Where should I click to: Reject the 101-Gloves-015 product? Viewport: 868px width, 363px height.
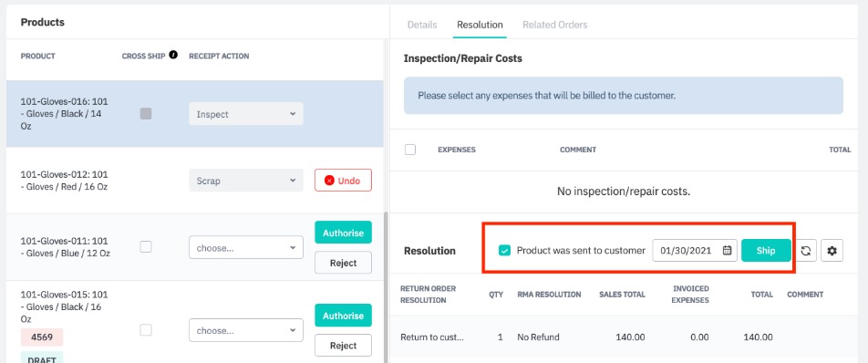click(343, 346)
